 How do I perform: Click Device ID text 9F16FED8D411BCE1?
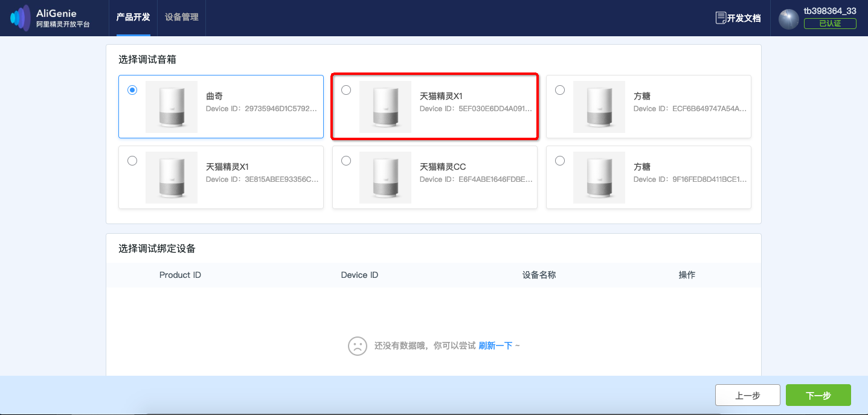coord(690,179)
